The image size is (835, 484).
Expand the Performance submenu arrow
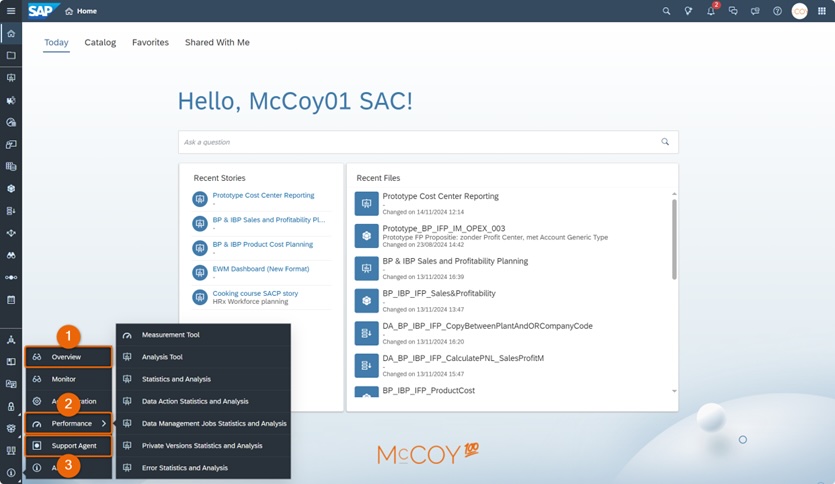[104, 423]
